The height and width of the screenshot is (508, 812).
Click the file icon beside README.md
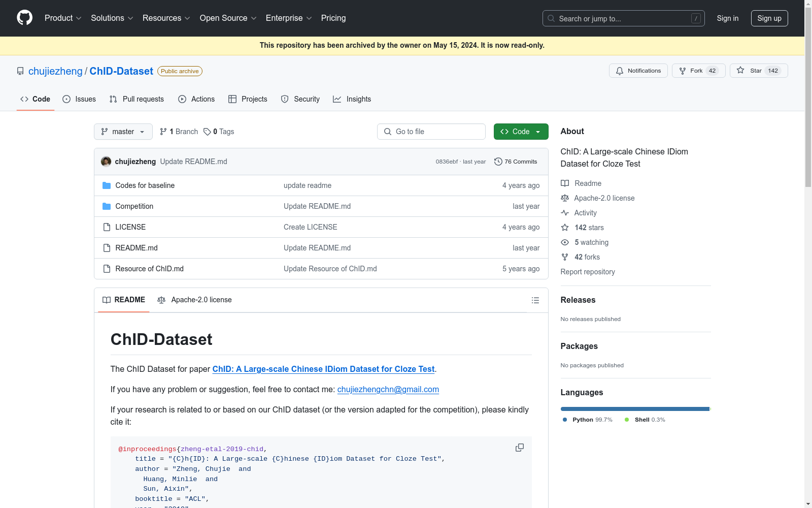107,248
